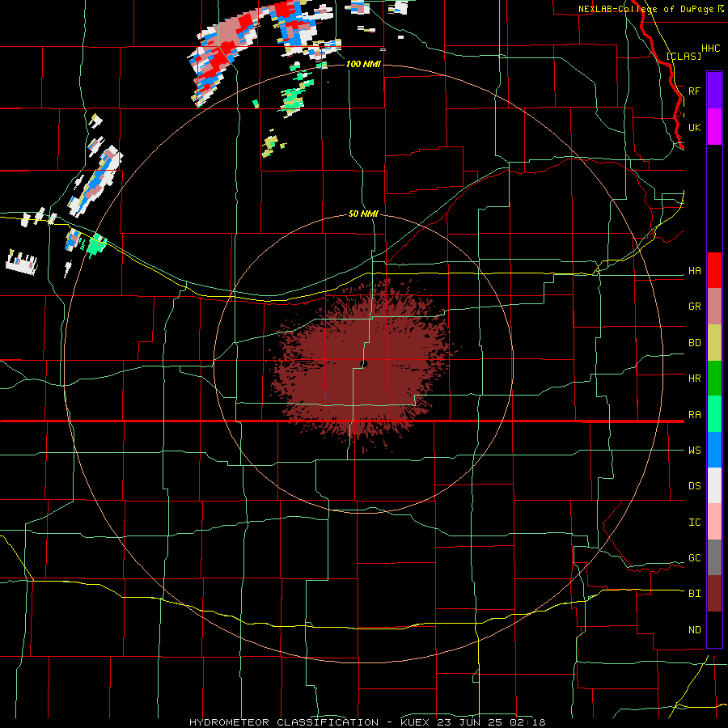Click the GR legend label text
This screenshot has height=728, width=728.
click(x=695, y=307)
